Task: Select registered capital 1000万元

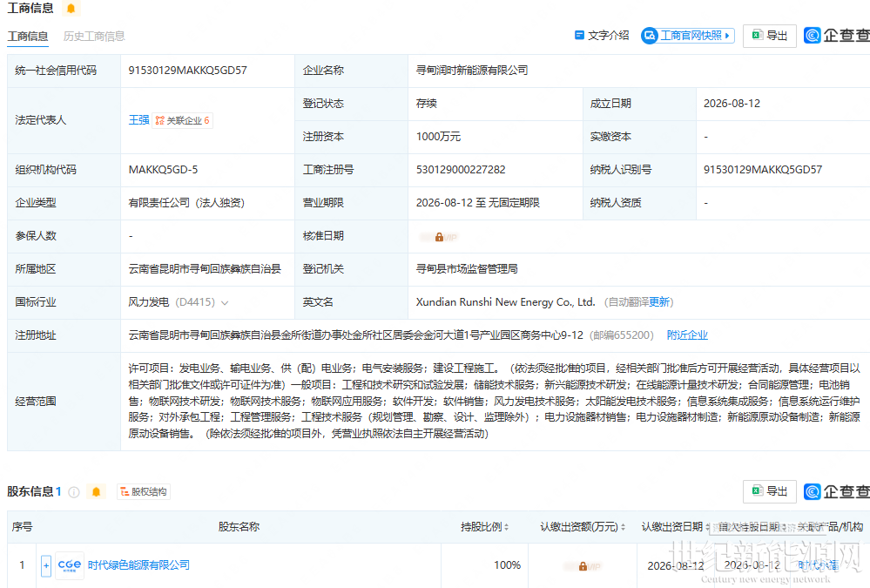Action: pyautogui.click(x=438, y=137)
